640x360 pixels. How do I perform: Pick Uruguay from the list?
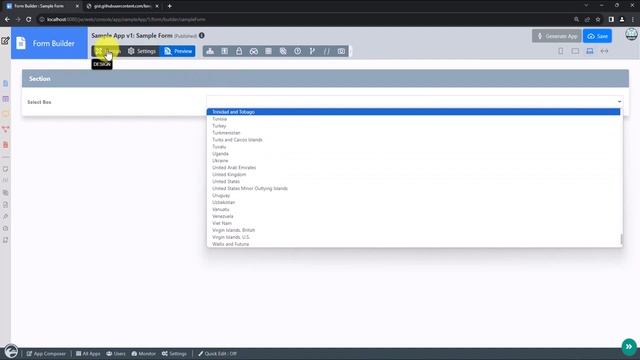click(413, 195)
